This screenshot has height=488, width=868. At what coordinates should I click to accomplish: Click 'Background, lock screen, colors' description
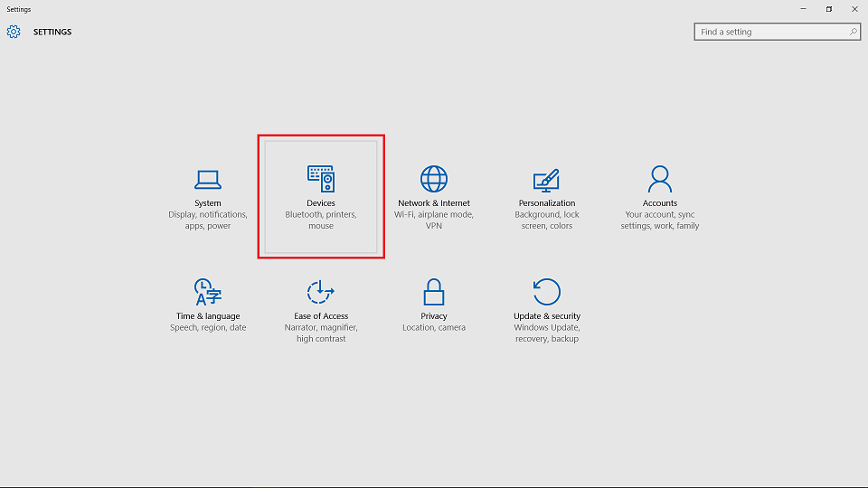coord(547,221)
